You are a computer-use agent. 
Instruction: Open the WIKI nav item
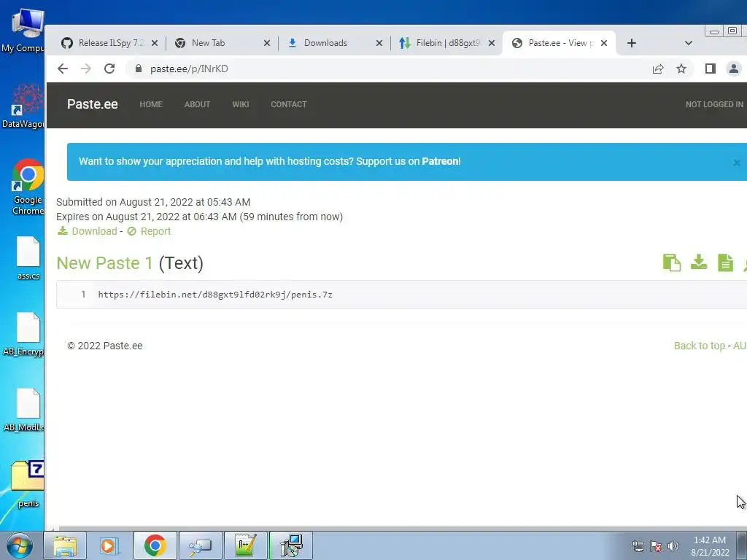pos(241,104)
